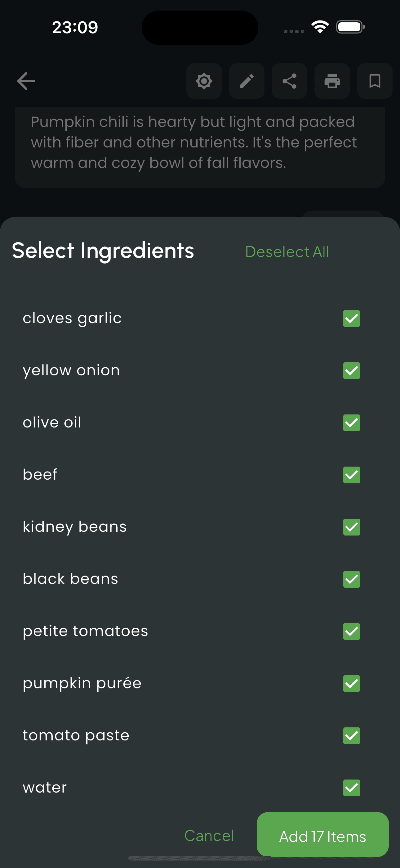Screen dimensions: 400x868
Task: Select the edit pencil icon
Action: click(247, 81)
